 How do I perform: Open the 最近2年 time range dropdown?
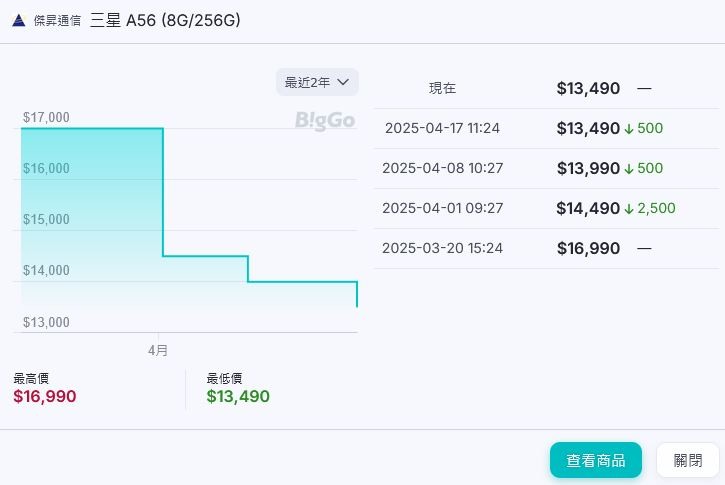(x=317, y=82)
